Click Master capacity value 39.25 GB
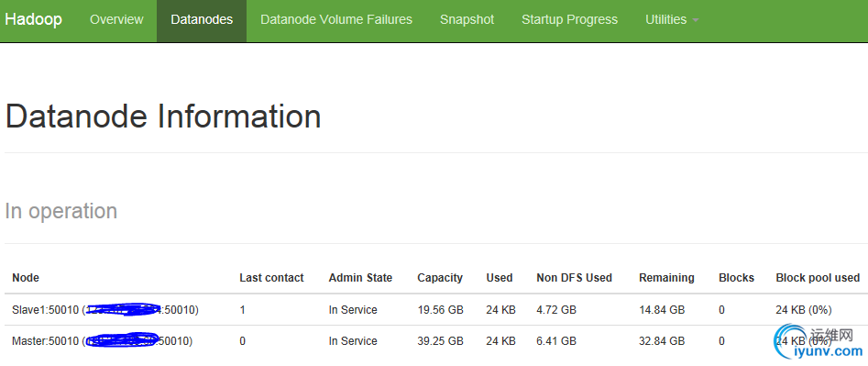This screenshot has width=868, height=366. [x=440, y=341]
